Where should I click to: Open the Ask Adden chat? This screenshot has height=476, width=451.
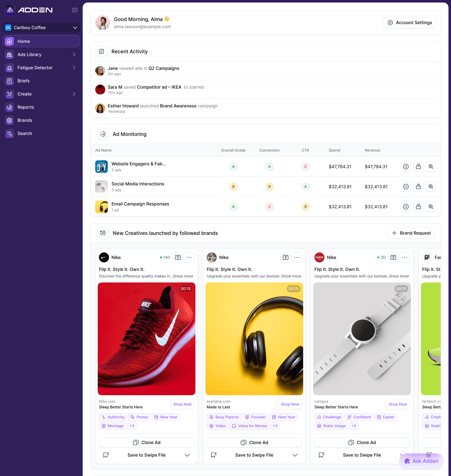coord(421,461)
